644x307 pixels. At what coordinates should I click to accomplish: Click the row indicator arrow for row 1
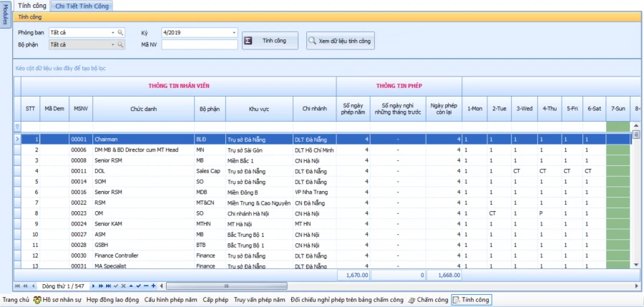pos(17,140)
